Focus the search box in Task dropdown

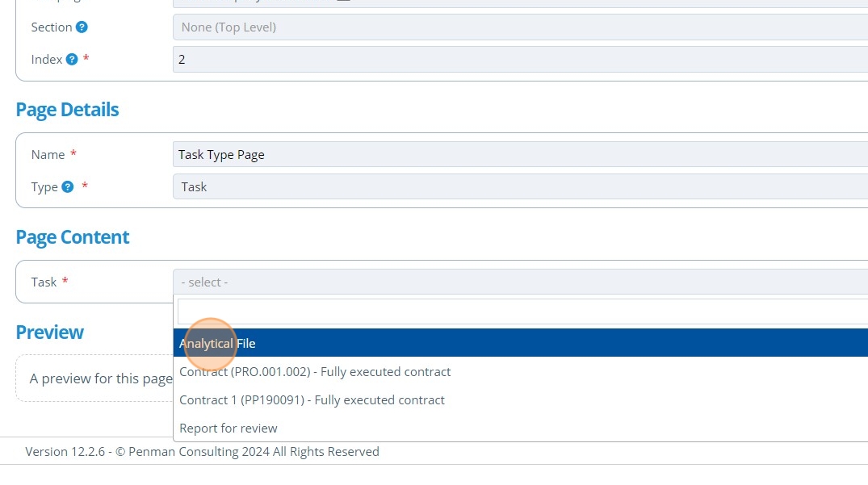[517, 311]
